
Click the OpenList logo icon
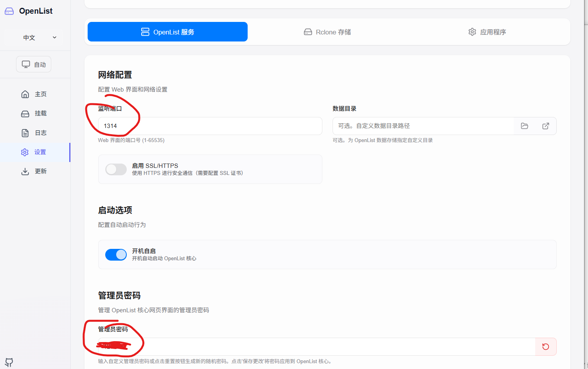[x=9, y=11]
